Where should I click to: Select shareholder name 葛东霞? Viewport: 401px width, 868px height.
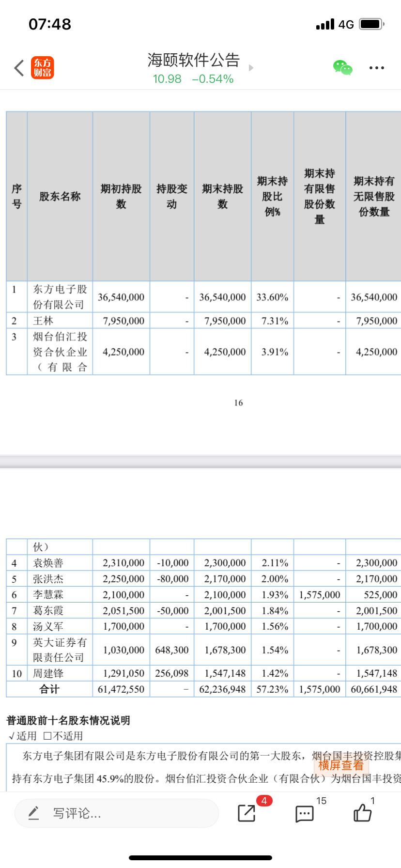(48, 611)
